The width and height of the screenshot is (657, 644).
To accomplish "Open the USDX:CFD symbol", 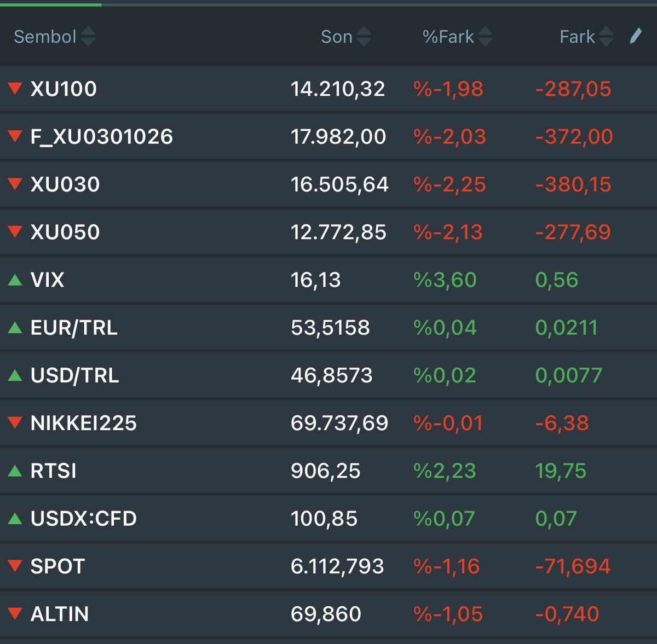I will tap(83, 518).
